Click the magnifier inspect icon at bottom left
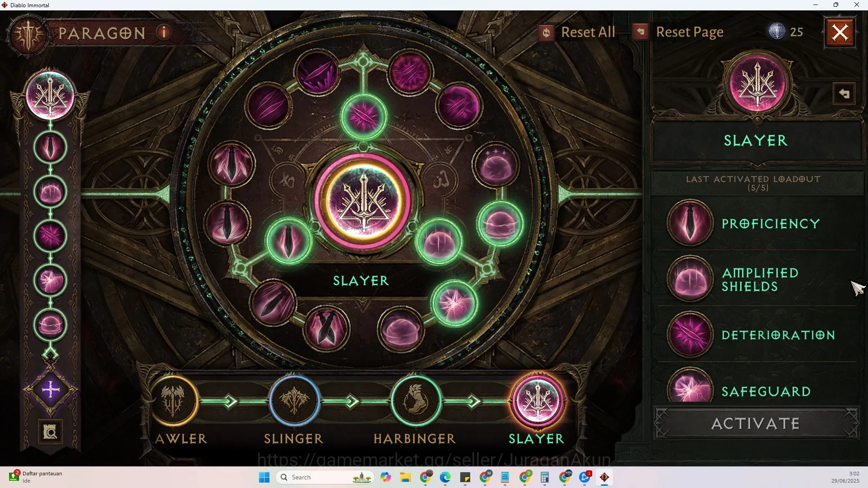This screenshot has height=488, width=868. click(50, 432)
